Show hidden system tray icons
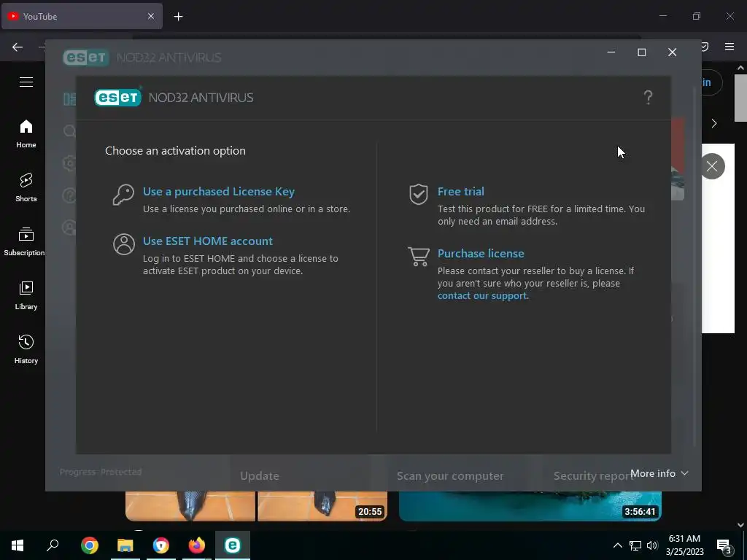 [x=617, y=545]
